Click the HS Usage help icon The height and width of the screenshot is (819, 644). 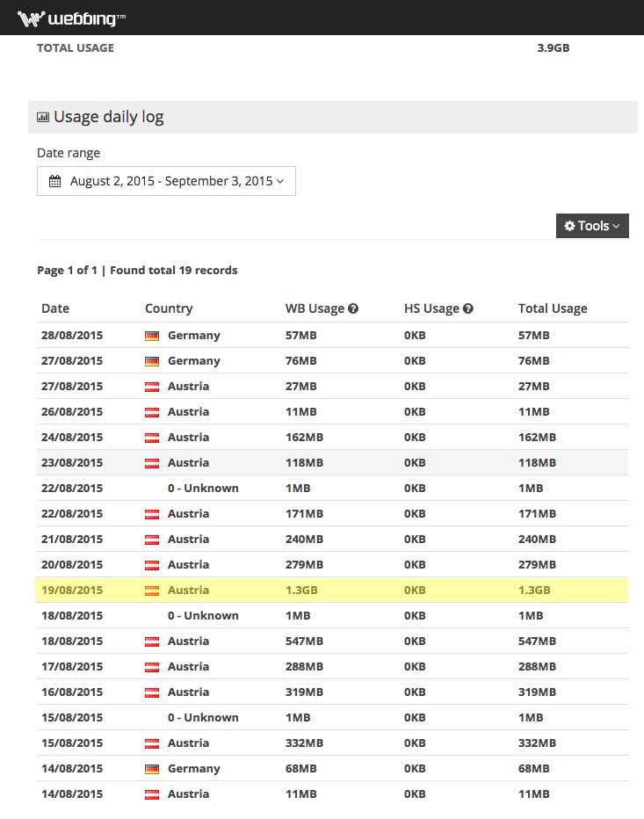coord(468,309)
